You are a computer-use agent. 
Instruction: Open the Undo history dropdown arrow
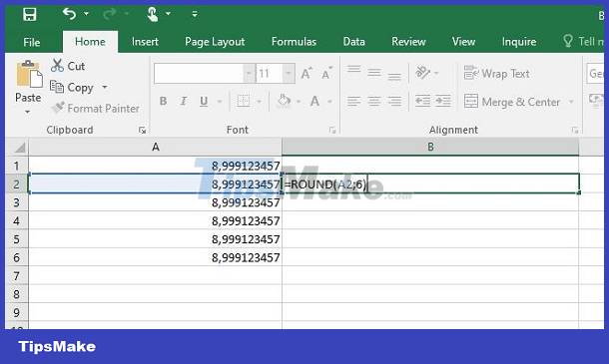pyautogui.click(x=86, y=14)
